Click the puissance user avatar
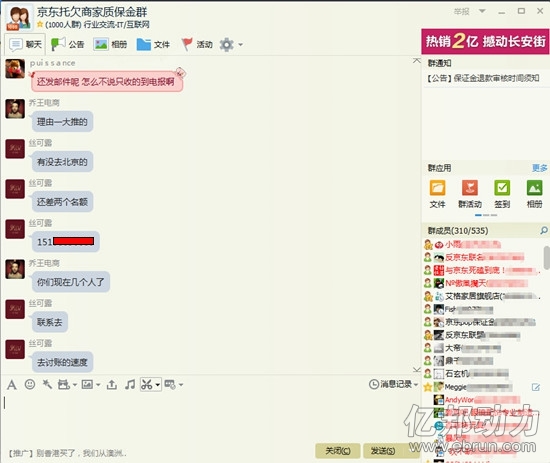 [x=15, y=68]
